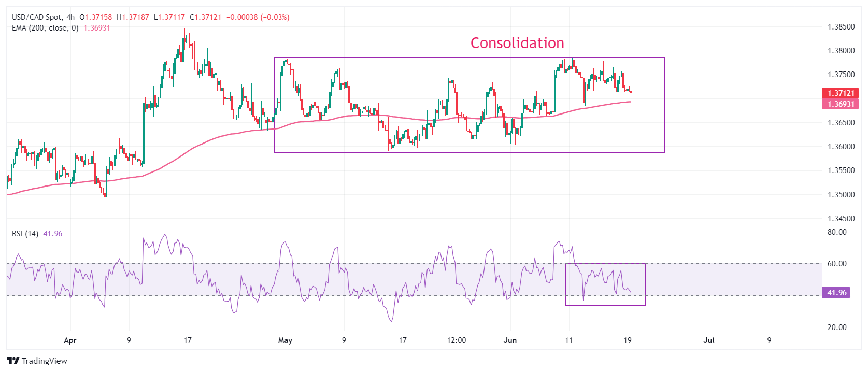Click the 60.00 RSI level label
The image size is (868, 372).
coord(837,264)
